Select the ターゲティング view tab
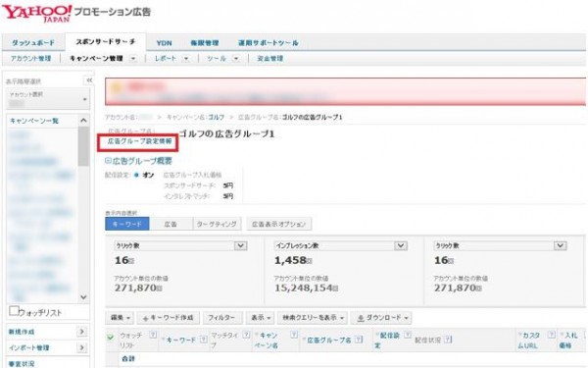 coord(217,224)
